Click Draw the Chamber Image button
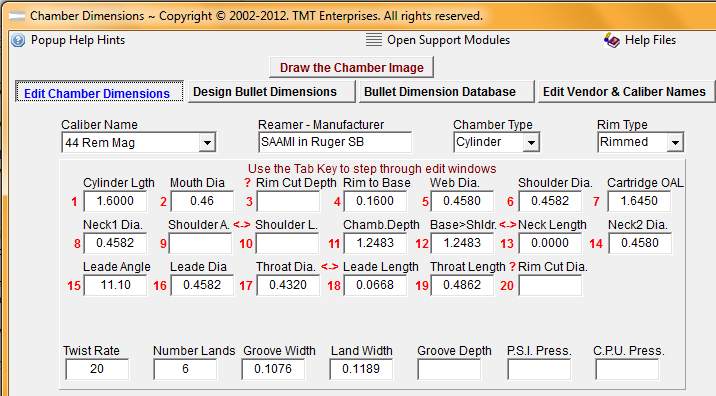The height and width of the screenshot is (396, 716). (351, 68)
